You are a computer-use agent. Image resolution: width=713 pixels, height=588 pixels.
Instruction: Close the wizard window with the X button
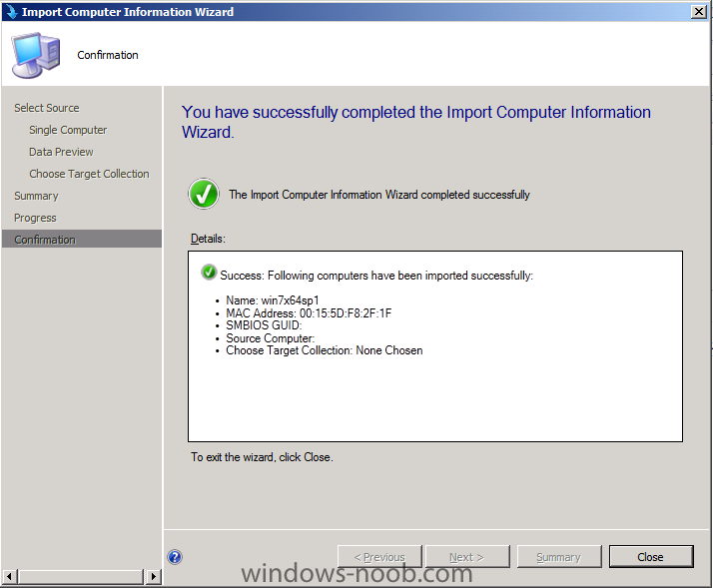coord(698,11)
